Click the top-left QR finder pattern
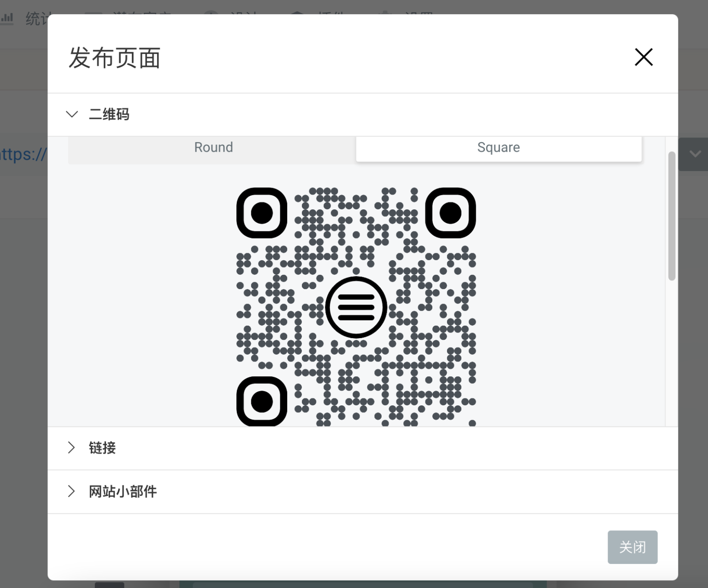The image size is (708, 588). (x=262, y=213)
